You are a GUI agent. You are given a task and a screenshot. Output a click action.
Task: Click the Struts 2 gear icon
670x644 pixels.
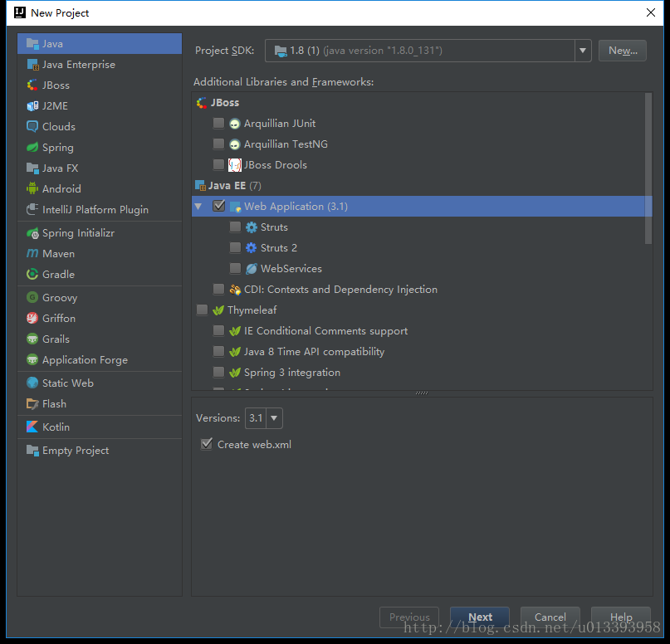pyautogui.click(x=252, y=247)
